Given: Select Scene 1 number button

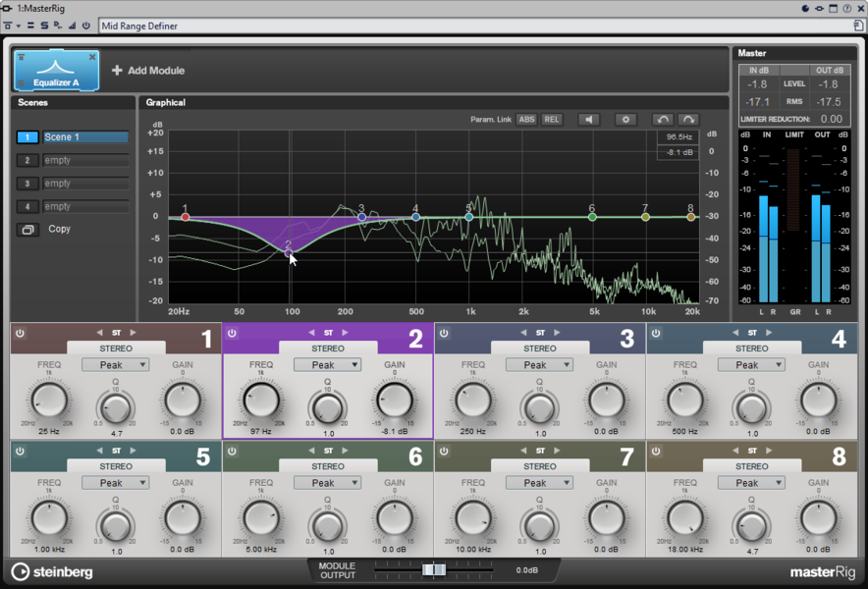Looking at the screenshot, I should (27, 137).
